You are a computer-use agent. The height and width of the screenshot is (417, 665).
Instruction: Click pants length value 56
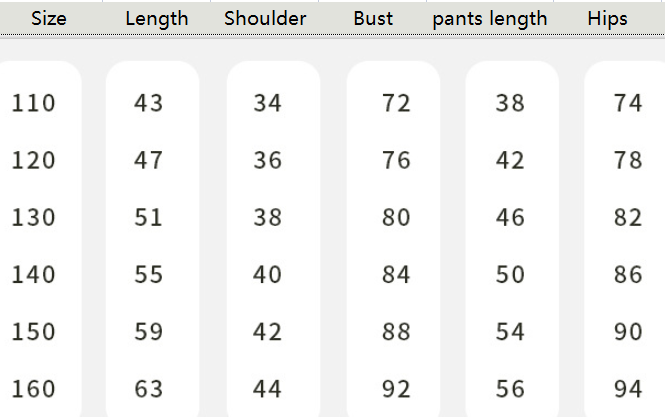pyautogui.click(x=510, y=388)
